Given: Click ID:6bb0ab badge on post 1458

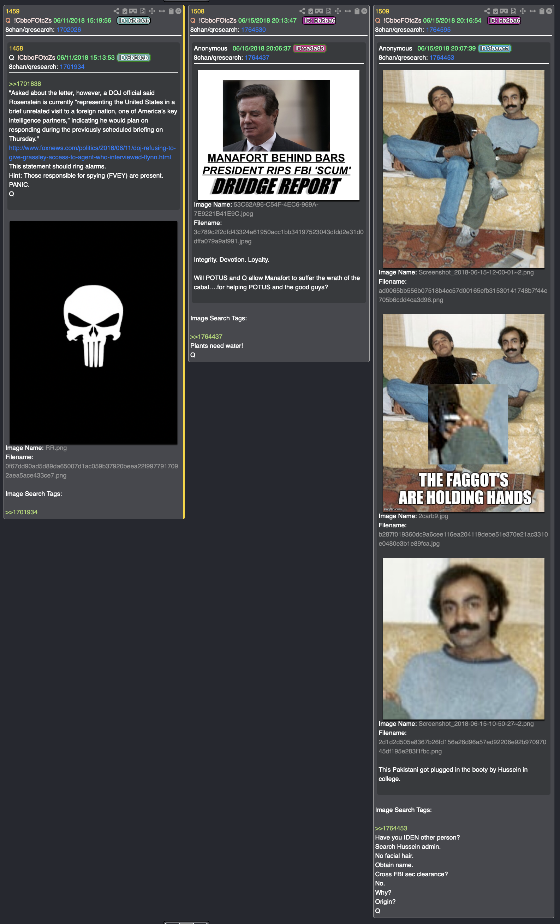Looking at the screenshot, I should coord(133,58).
